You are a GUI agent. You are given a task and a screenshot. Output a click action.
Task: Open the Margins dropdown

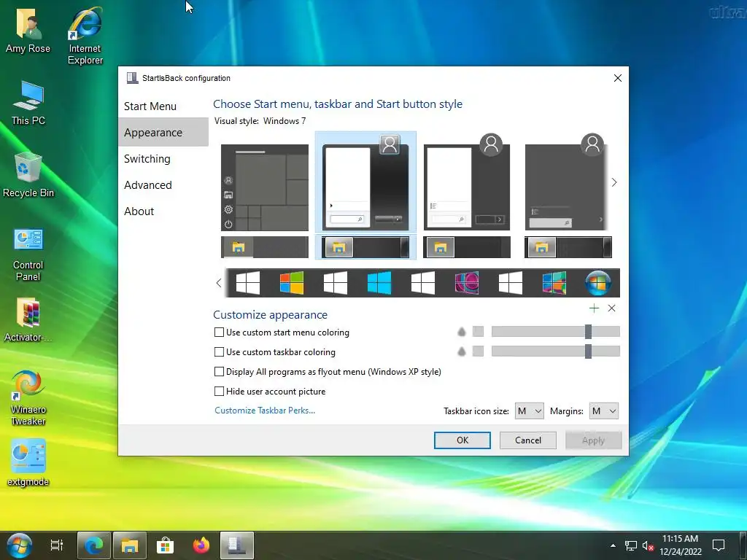(x=603, y=411)
